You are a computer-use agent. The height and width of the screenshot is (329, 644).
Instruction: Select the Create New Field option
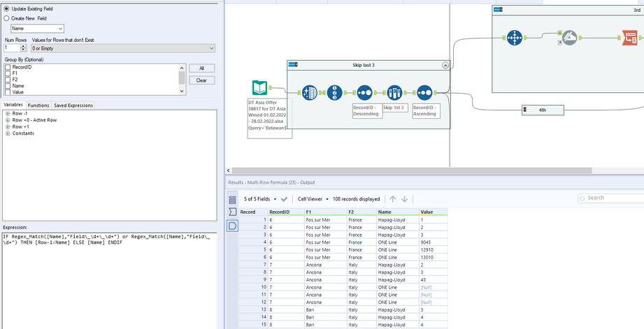pos(8,18)
